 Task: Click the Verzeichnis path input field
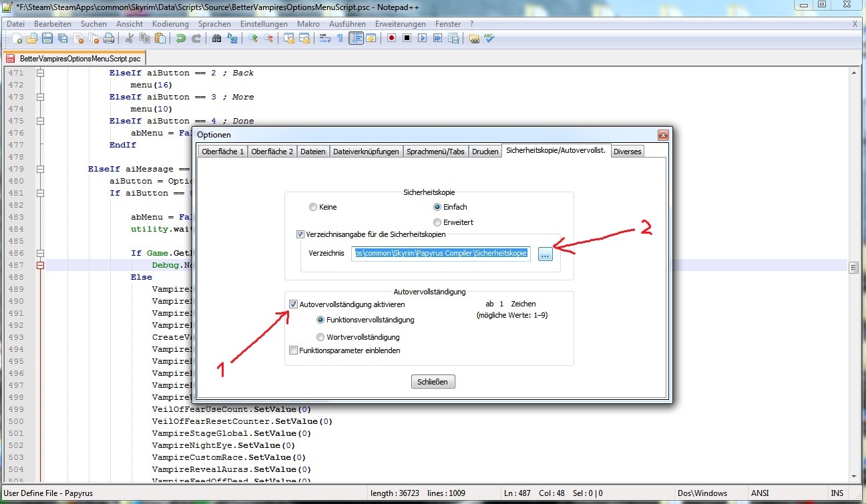tap(441, 254)
